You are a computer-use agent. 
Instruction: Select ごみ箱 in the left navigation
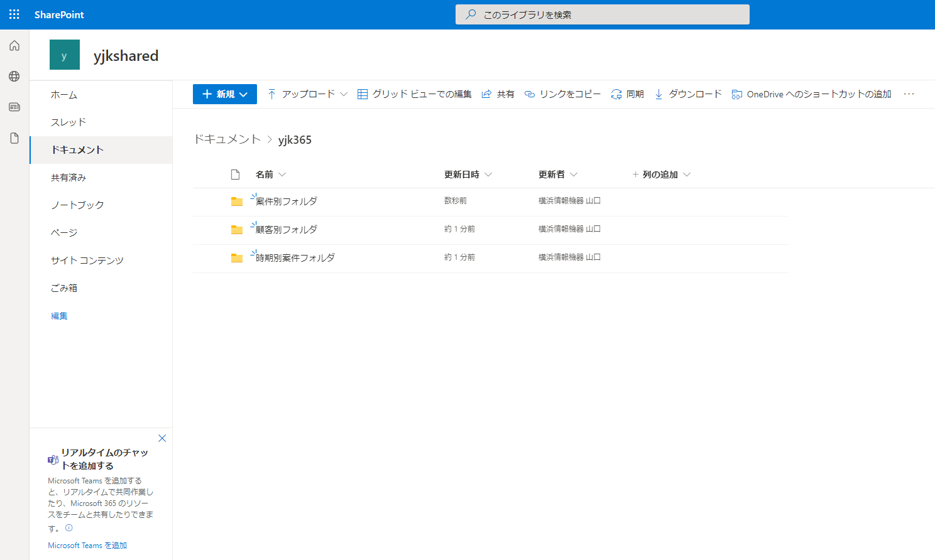point(64,288)
